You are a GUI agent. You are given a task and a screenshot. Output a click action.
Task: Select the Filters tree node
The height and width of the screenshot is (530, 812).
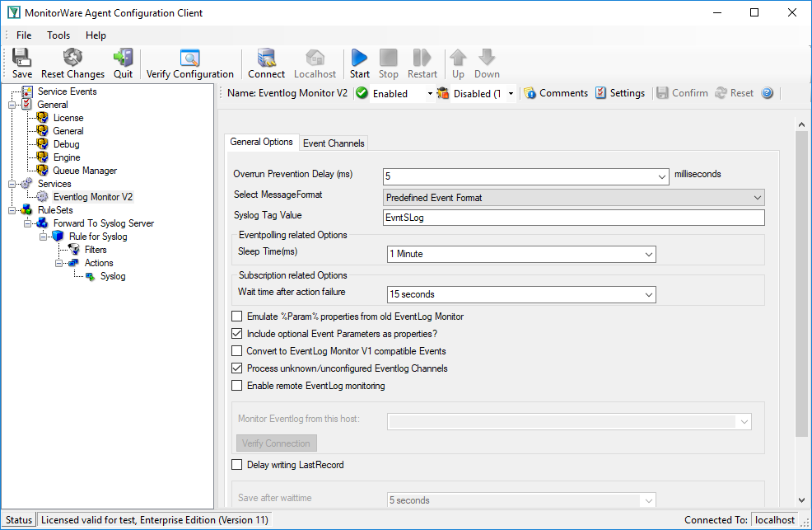(96, 250)
